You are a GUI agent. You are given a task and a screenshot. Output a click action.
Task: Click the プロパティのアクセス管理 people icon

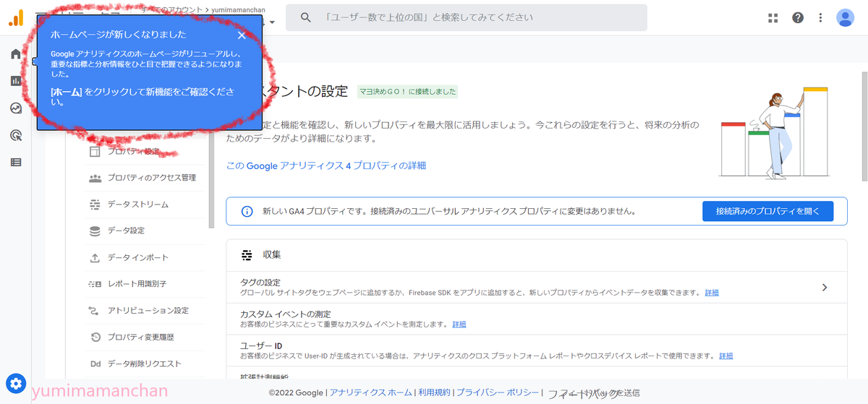(x=95, y=178)
